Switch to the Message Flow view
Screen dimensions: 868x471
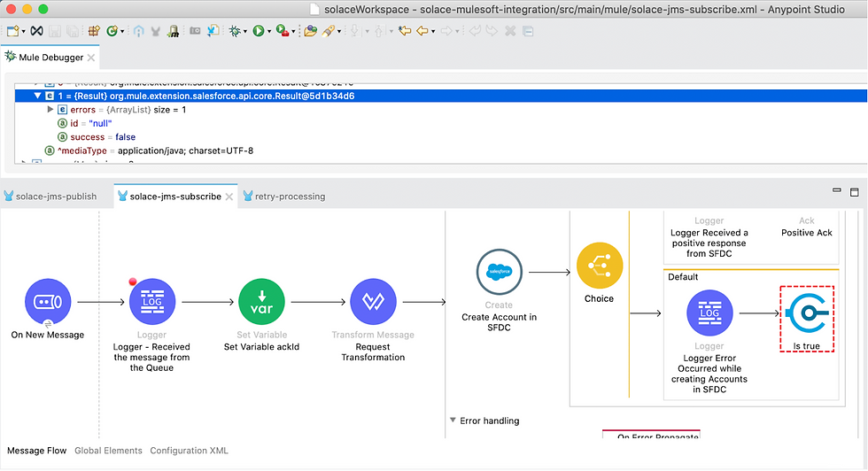point(36,451)
